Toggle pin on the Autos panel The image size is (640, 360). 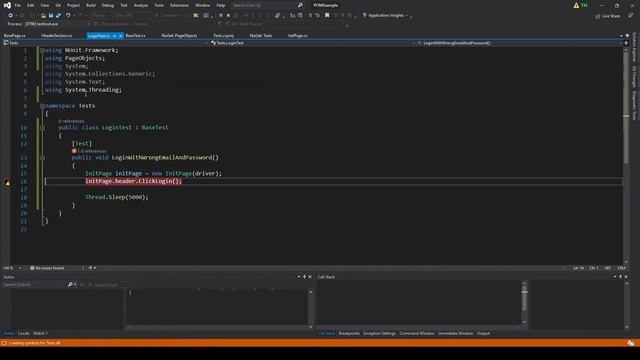tap(304, 277)
